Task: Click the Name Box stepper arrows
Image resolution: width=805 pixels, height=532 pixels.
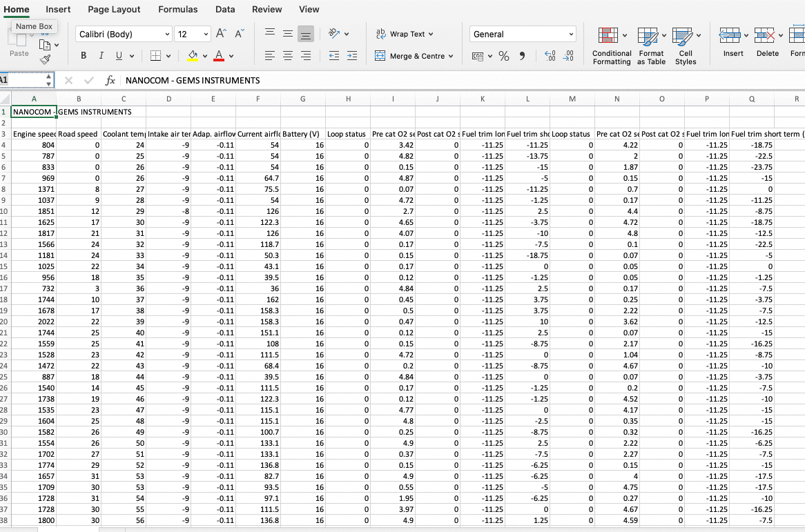Action: (49, 81)
